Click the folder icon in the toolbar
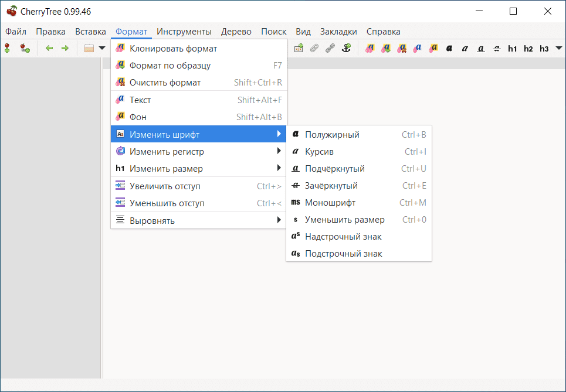This screenshot has width=566, height=392. click(89, 48)
